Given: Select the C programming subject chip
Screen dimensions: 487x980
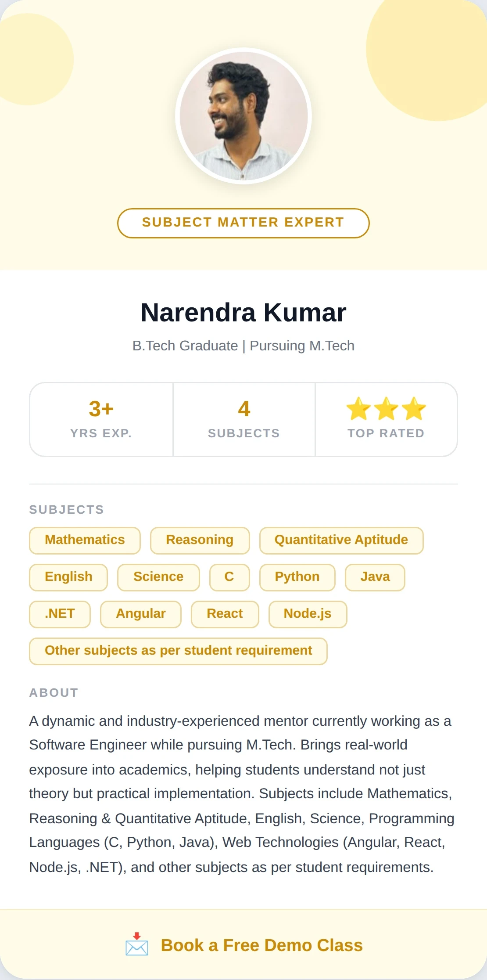Looking at the screenshot, I should tap(229, 577).
